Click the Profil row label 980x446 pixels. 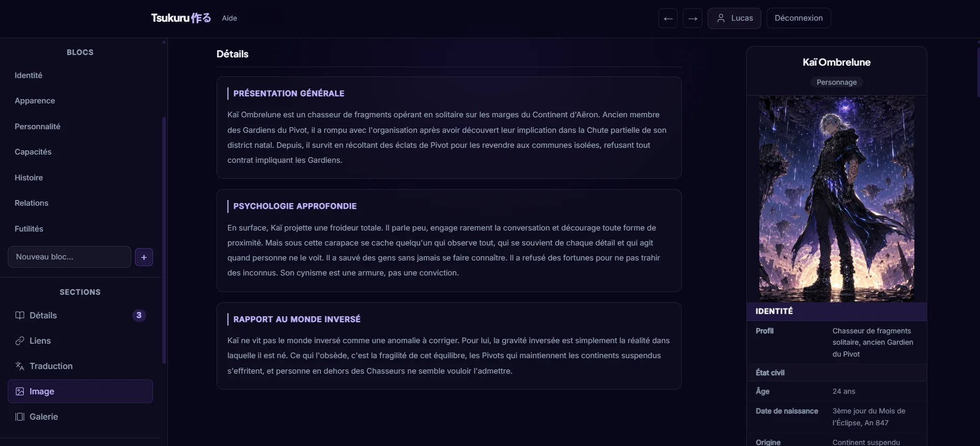point(764,331)
